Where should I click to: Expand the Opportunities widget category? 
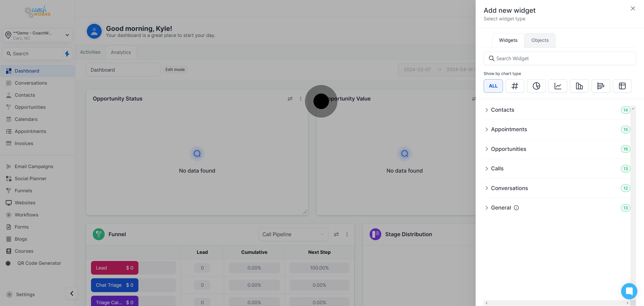coord(508,149)
